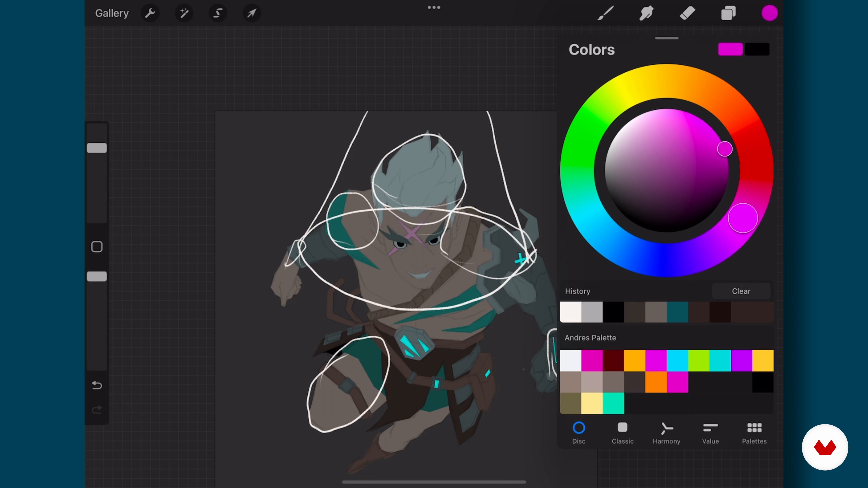Pick black swatch in History row
The height and width of the screenshot is (488, 868).
point(613,312)
